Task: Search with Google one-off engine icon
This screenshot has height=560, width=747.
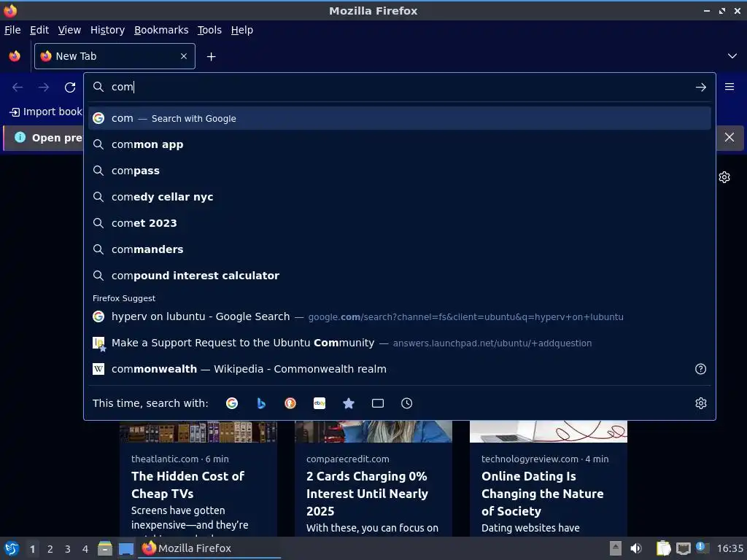Action: tap(232, 403)
